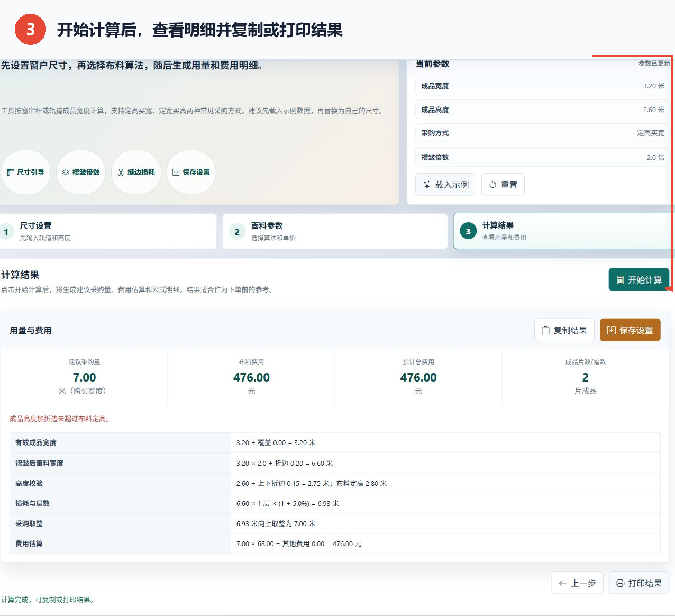Click the 预计总费用 476.00 value
Viewport: 675px width, 616px height.
(x=418, y=377)
